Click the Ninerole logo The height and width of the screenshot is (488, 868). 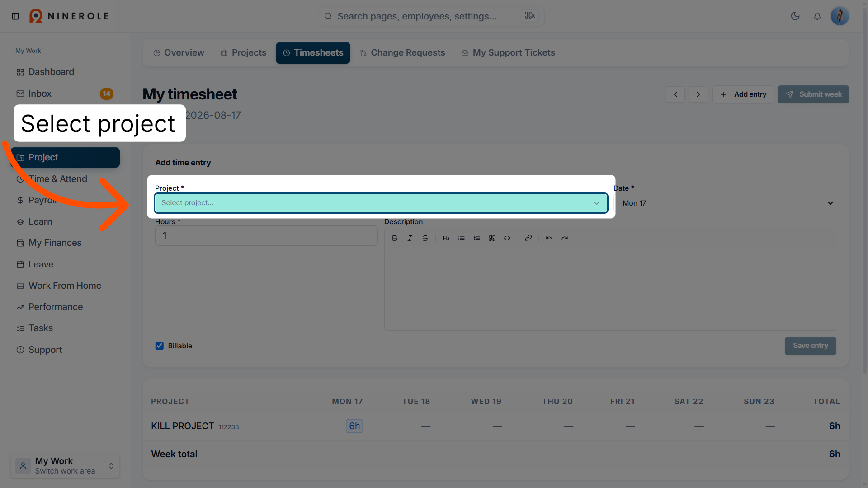pyautogui.click(x=69, y=16)
